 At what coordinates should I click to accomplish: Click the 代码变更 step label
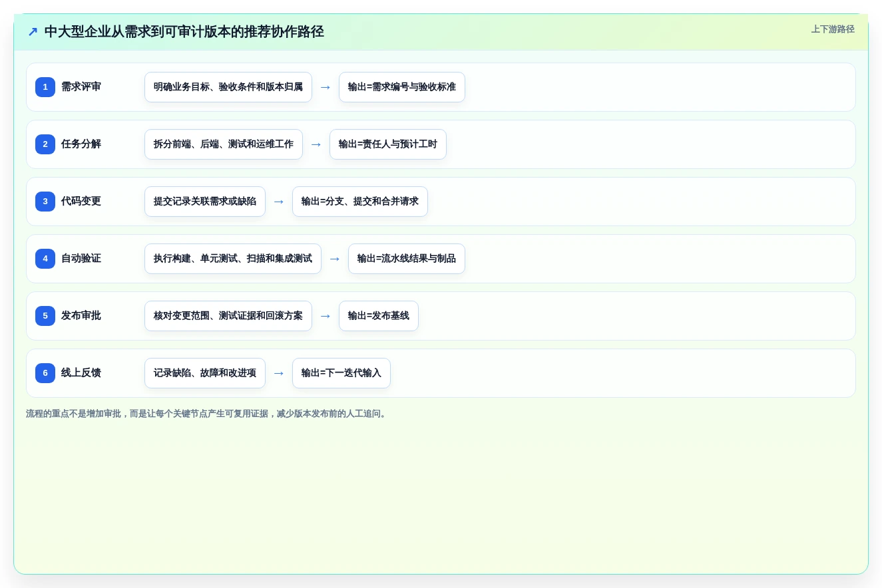pos(81,202)
